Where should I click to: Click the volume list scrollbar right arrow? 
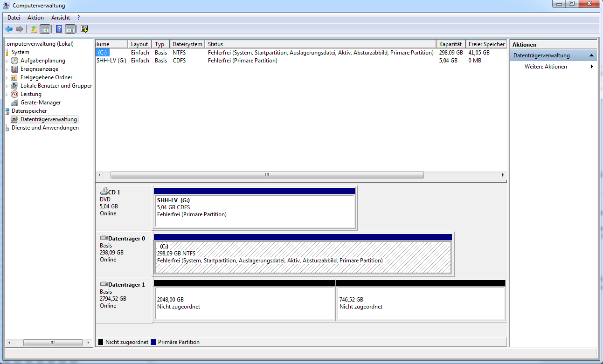click(x=503, y=175)
